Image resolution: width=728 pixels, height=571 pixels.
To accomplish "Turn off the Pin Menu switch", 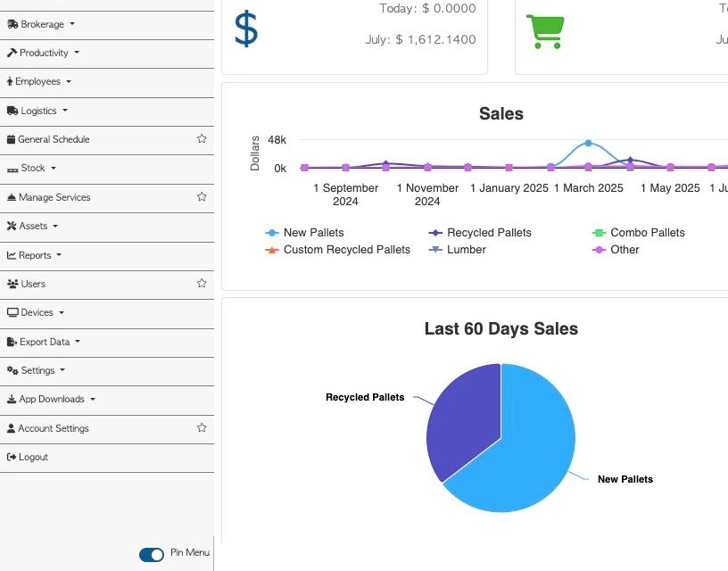I will click(152, 554).
